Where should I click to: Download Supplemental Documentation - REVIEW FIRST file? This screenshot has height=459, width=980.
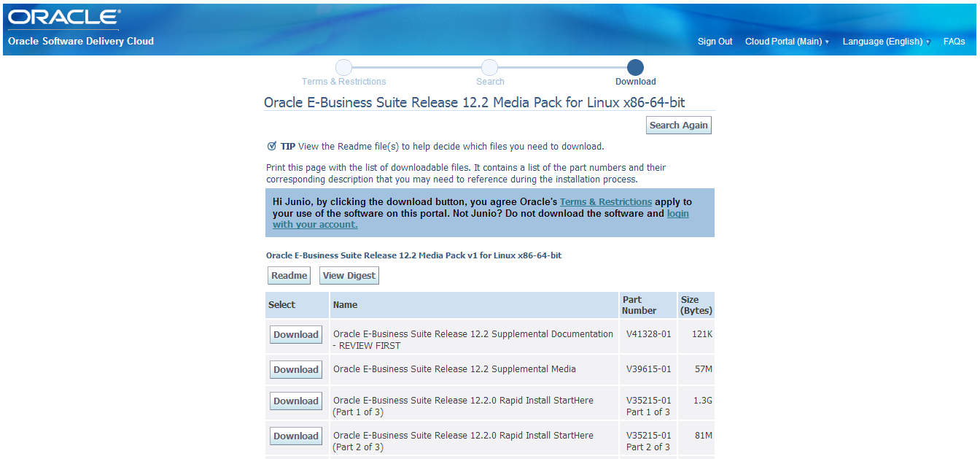click(295, 335)
